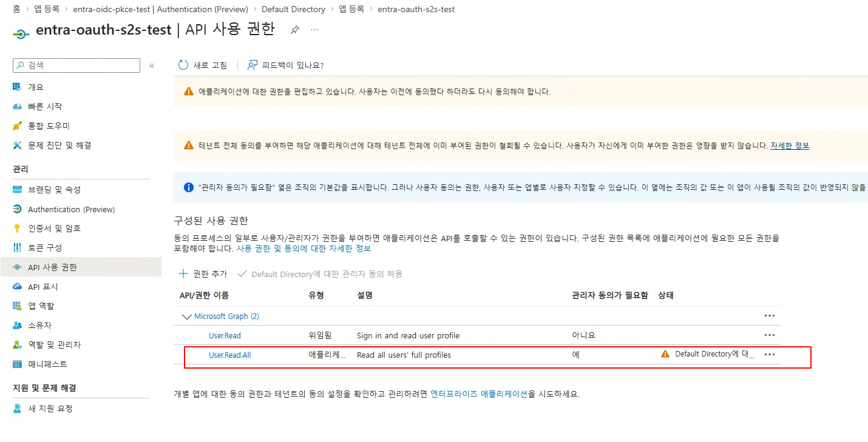Open 사용 권한 및 동의에 대한 자세한 정보 link
868x442 pixels.
tap(303, 249)
